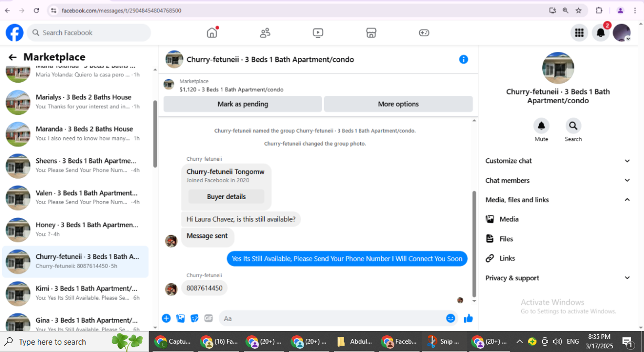Open the account profile picture menu
Viewport: 644px width, 352px height.
click(622, 32)
